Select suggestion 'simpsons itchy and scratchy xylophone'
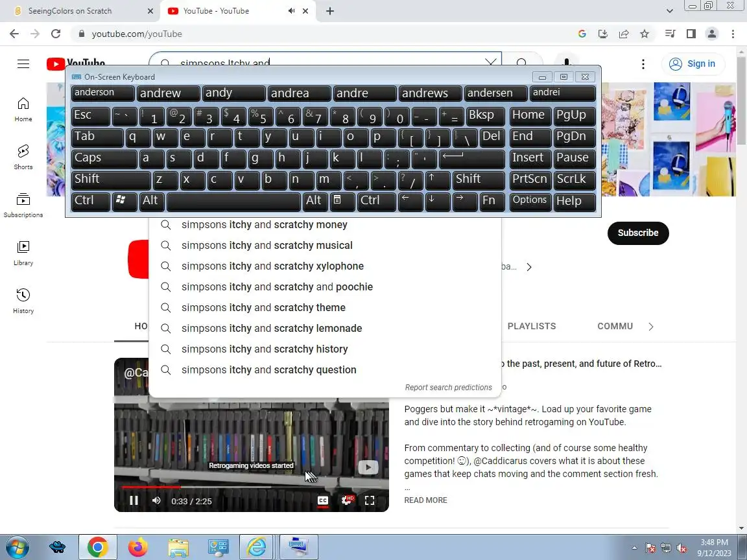This screenshot has height=560, width=747. click(325, 266)
